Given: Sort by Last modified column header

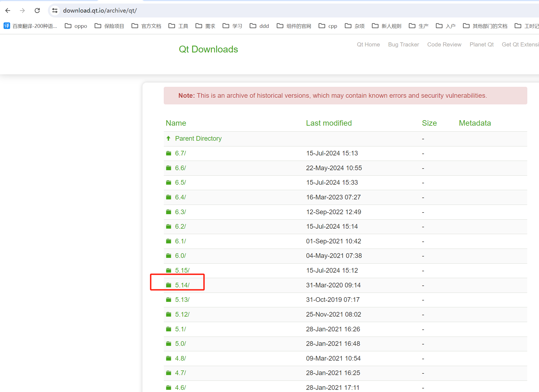Looking at the screenshot, I should pos(329,123).
